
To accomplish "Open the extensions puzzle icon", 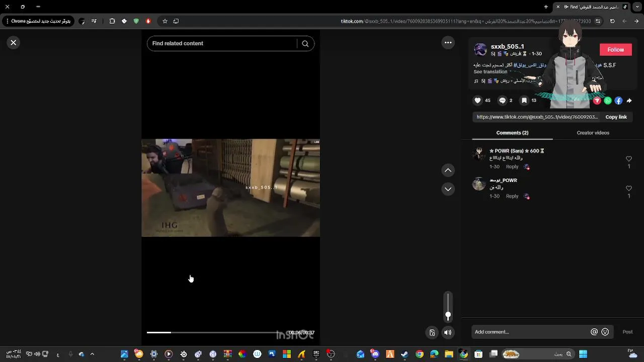I will pyautogui.click(x=112, y=21).
